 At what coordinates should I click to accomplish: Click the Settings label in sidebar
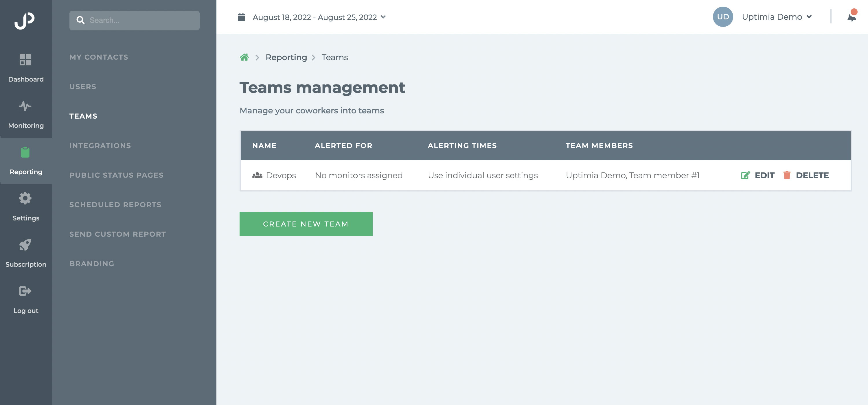[x=26, y=218]
